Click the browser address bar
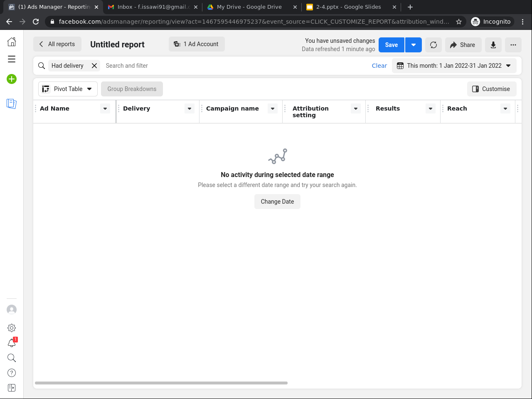 tap(254, 22)
